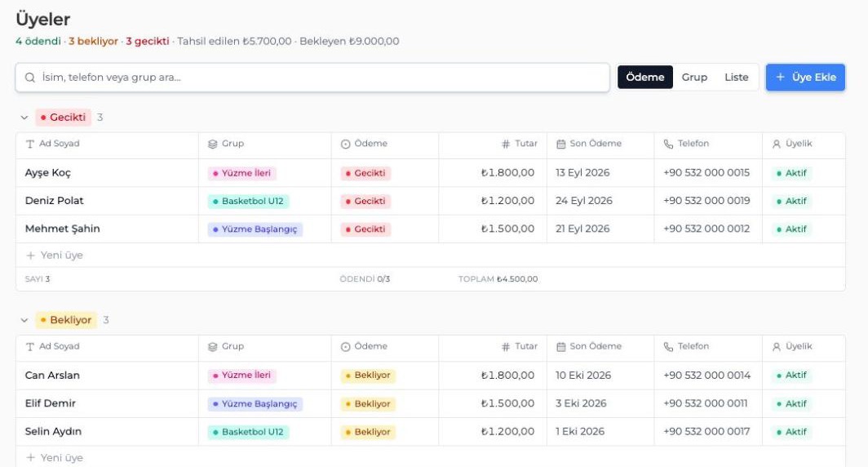868x467 pixels.
Task: Click the Son Ödeme calendar icon in Bekliyor table
Action: pos(560,347)
